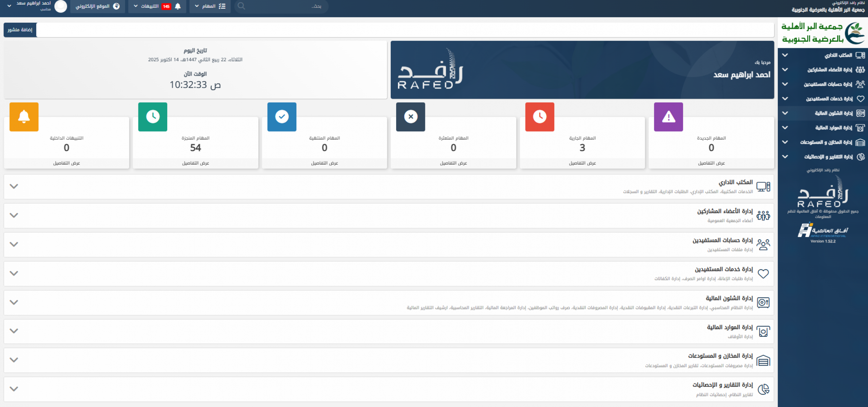The width and height of the screenshot is (868, 407).
Task: Expand sidebar إدارة الموارد المالية chevron
Action: tap(785, 128)
